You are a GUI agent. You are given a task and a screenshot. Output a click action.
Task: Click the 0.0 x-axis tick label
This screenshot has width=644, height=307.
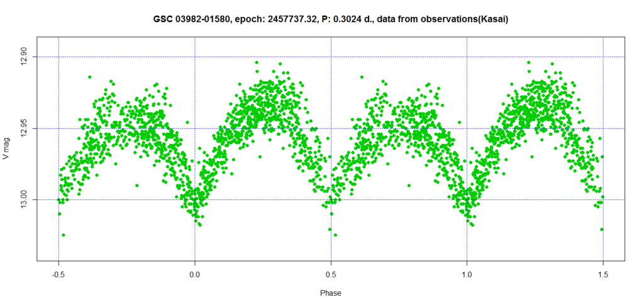click(x=195, y=273)
